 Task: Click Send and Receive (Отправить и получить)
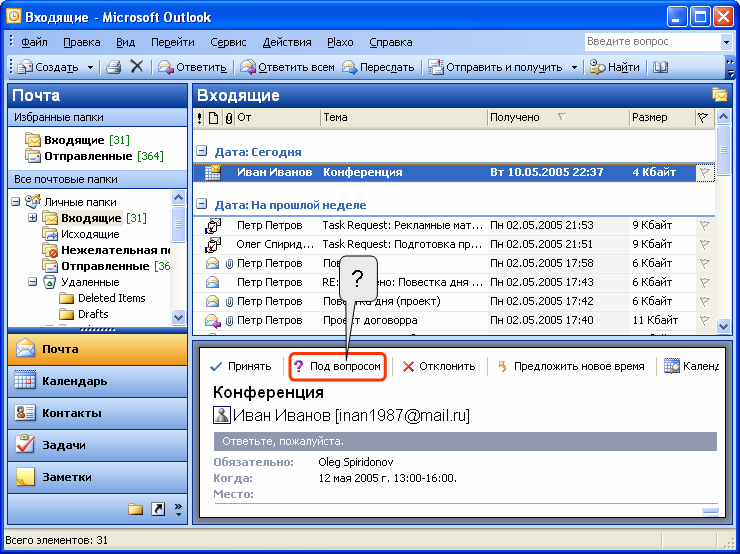(495, 67)
